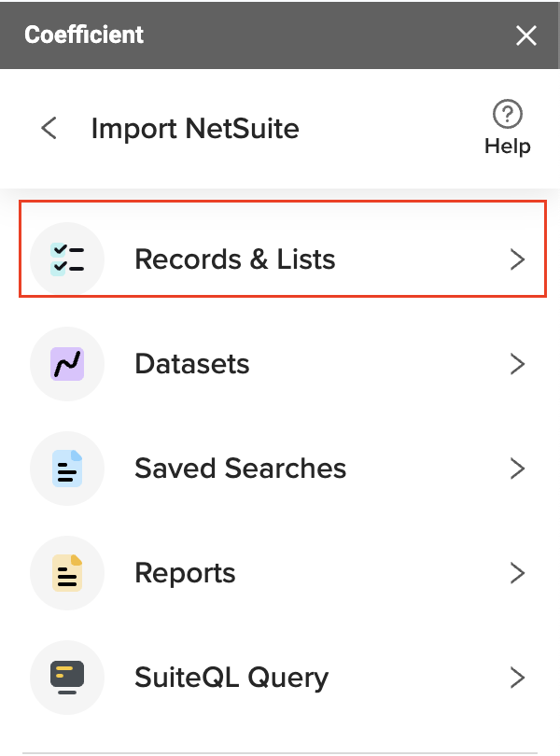Image resolution: width=560 pixels, height=756 pixels.
Task: Go back using the left arrow
Action: [49, 128]
